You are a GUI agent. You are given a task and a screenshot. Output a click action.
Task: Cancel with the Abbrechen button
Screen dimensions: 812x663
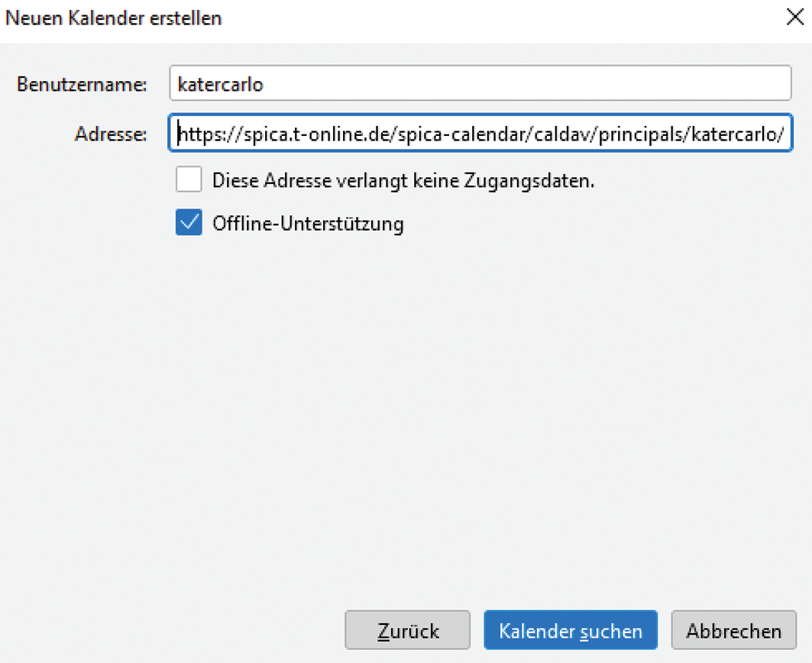click(733, 631)
